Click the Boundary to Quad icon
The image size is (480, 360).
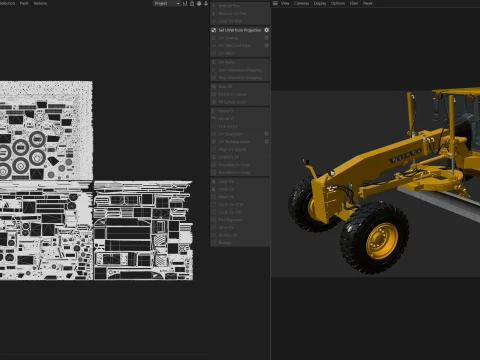(x=214, y=172)
